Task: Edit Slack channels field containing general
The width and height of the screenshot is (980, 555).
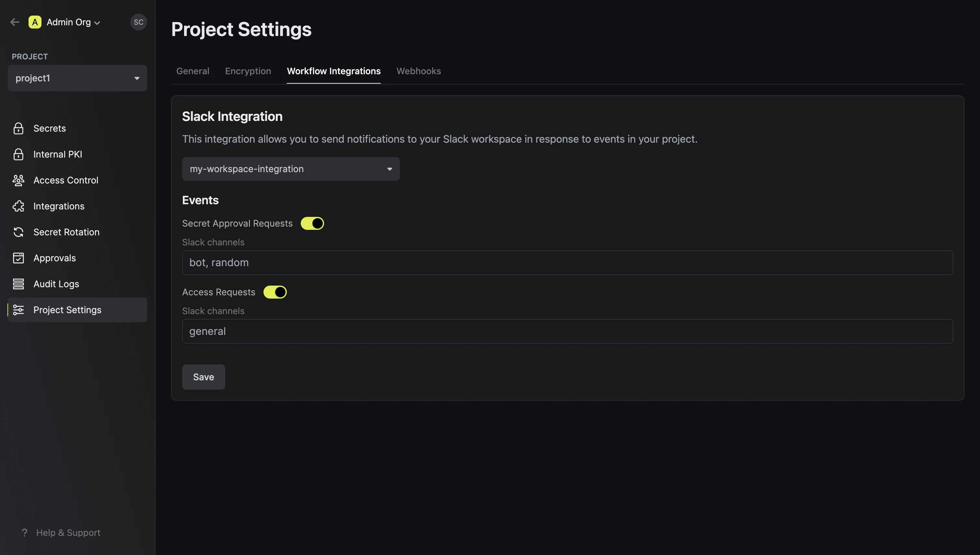Action: coord(568,331)
